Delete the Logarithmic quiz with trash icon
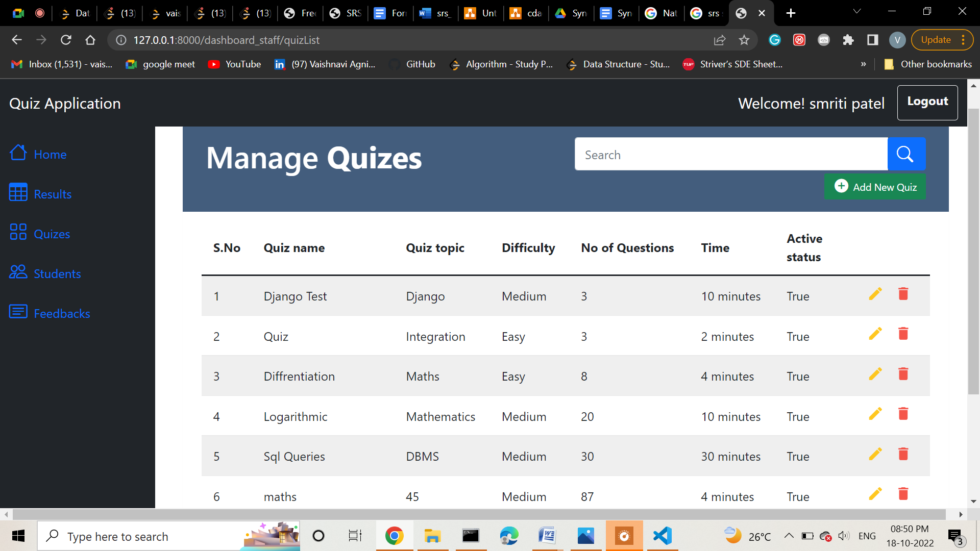This screenshot has width=980, height=551. [x=903, y=414]
